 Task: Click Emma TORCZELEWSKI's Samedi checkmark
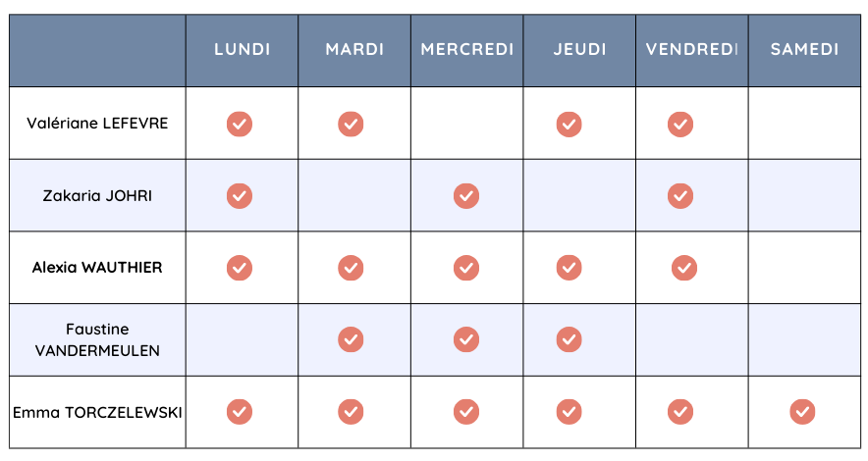pyautogui.click(x=802, y=412)
